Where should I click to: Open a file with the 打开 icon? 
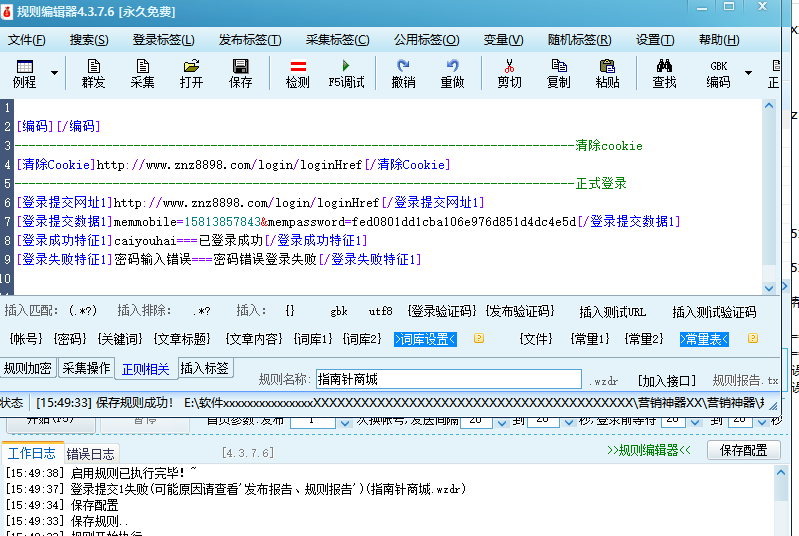(191, 73)
